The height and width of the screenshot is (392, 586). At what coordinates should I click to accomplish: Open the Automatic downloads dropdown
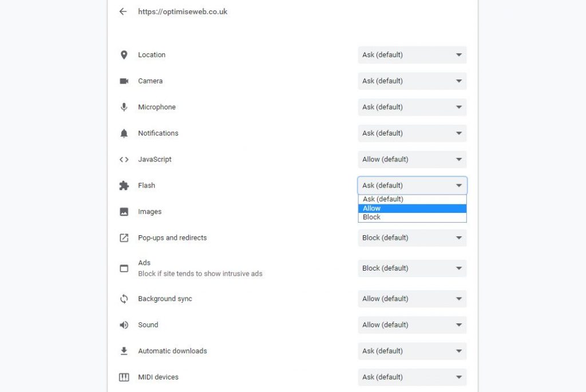click(x=412, y=351)
